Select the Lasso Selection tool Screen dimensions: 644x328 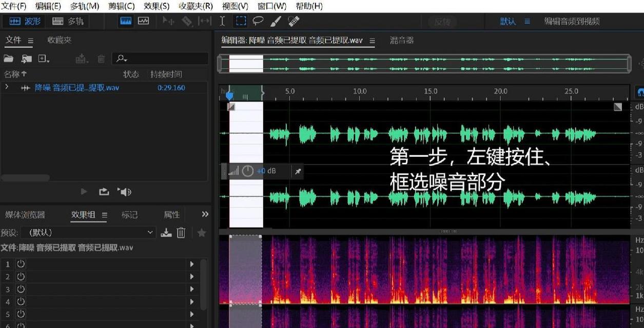258,21
